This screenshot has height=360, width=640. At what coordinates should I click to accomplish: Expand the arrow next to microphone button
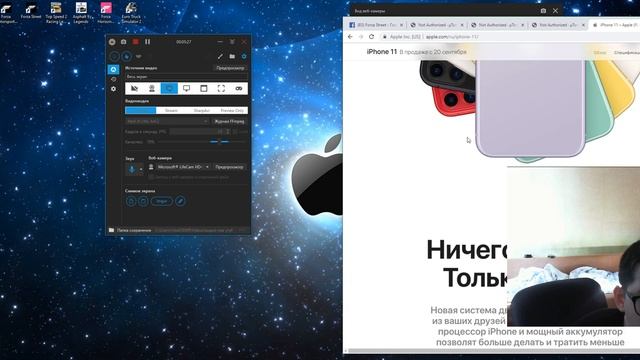pos(141,169)
